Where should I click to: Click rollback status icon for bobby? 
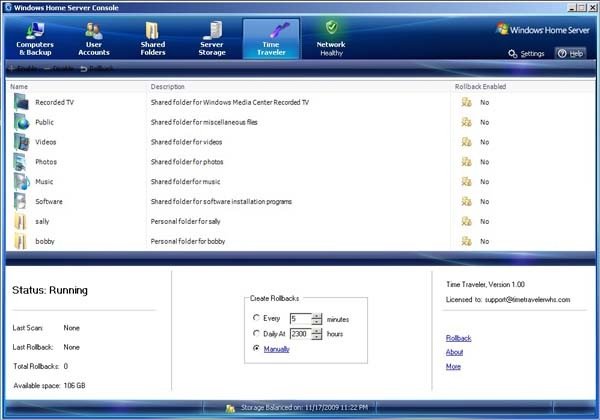pos(466,241)
